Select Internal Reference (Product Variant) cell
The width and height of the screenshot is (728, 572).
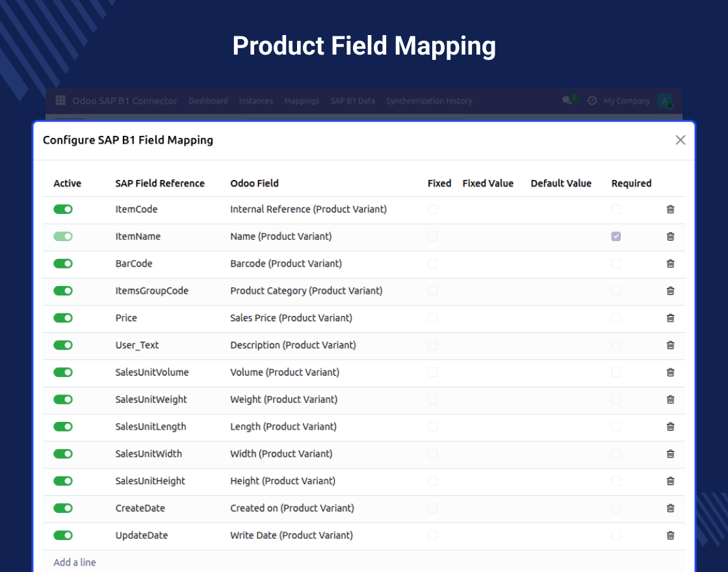(308, 209)
